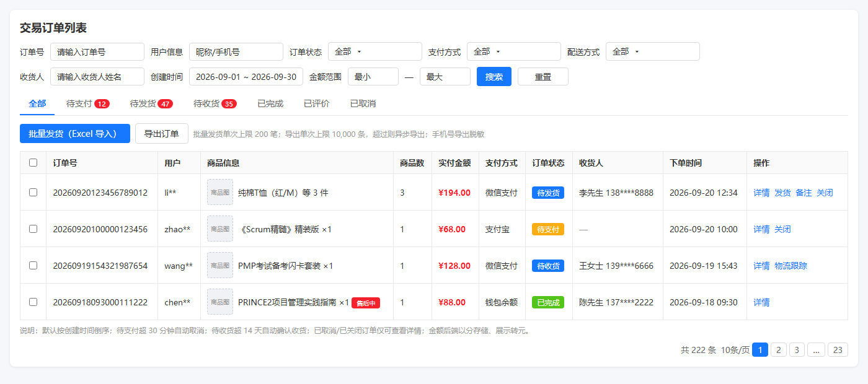Viewport: 868px width, 384px height.
Task: Switch to the 待收货 tab
Action: point(215,103)
